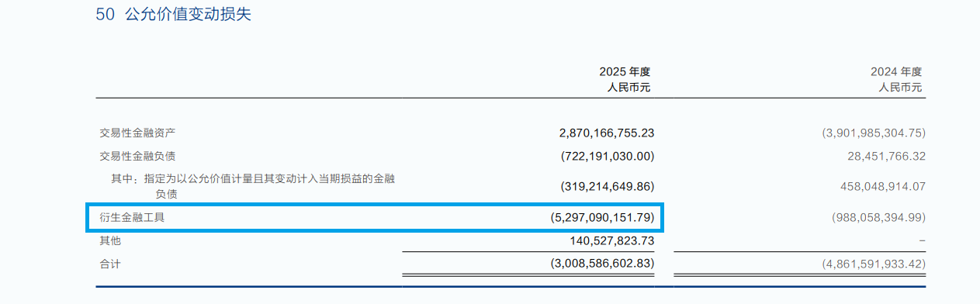
Task: Select the value 2,870,166,755.23
Action: pyautogui.click(x=607, y=133)
